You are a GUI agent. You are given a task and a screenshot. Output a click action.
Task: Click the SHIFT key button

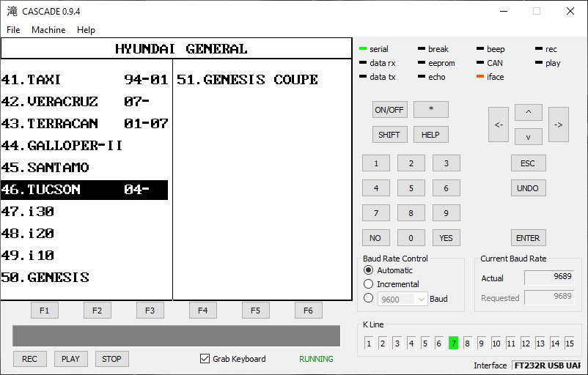389,135
